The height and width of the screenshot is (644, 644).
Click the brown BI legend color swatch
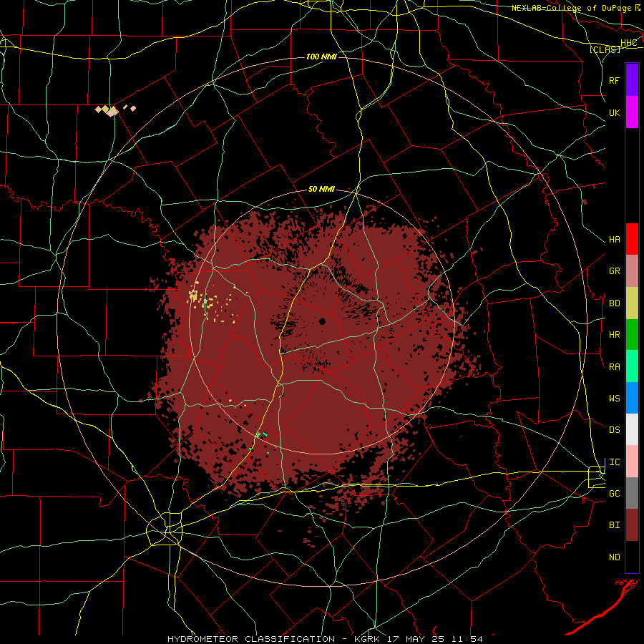(632, 525)
